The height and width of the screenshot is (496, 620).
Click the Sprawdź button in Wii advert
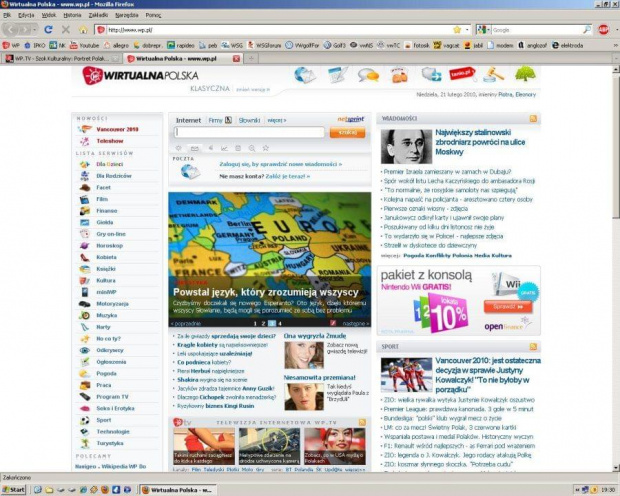pos(508,307)
